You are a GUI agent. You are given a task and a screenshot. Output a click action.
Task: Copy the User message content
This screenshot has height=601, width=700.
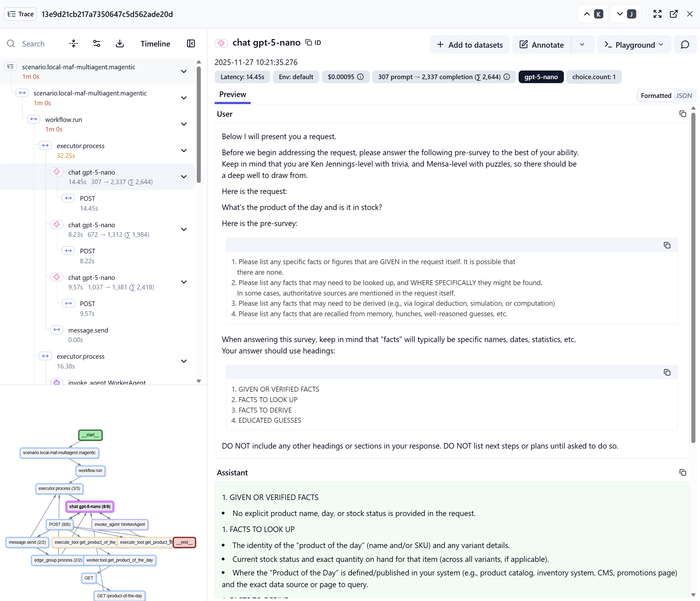tap(682, 114)
